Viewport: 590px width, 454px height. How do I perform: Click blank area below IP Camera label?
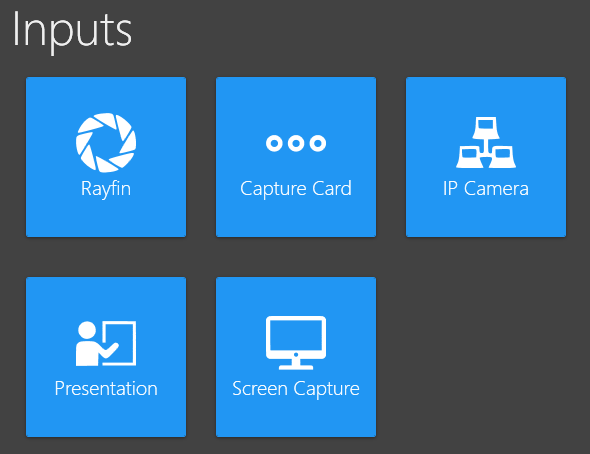486,218
